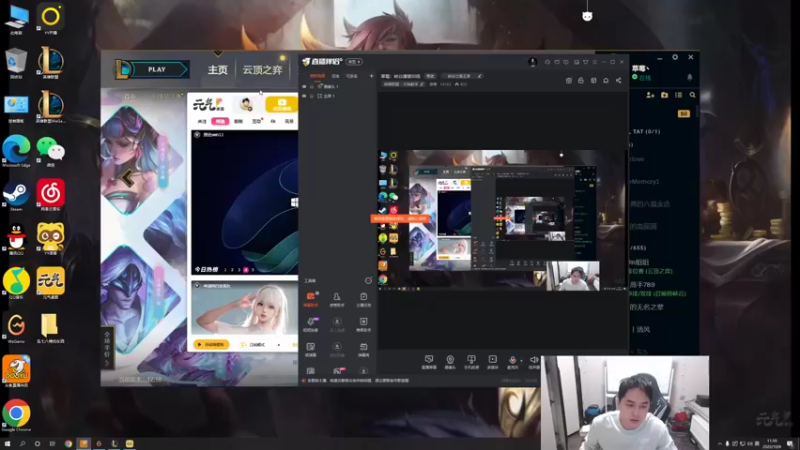Open the Steam desktop shortcut
Image resolution: width=800 pixels, height=450 pixels.
point(16,195)
